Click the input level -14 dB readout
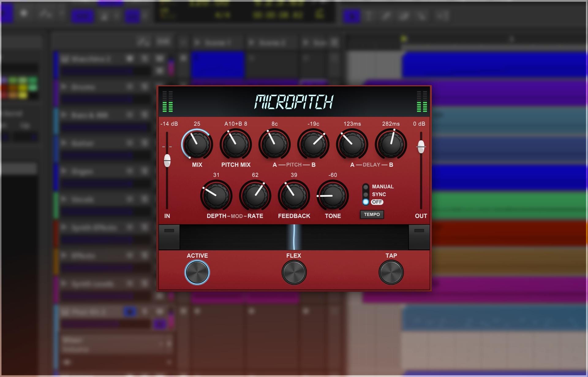The width and height of the screenshot is (588, 377). pyautogui.click(x=169, y=124)
